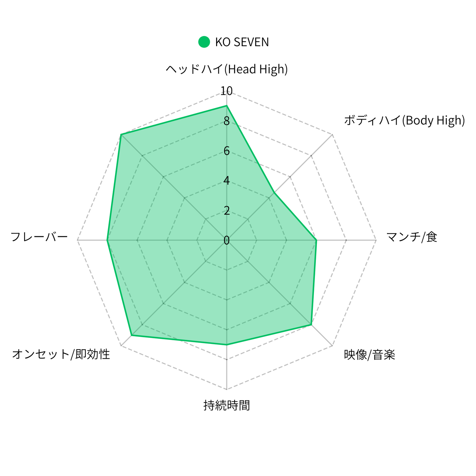
Task: Select the ボディハイ(Body High) axis label
Action: (x=405, y=120)
